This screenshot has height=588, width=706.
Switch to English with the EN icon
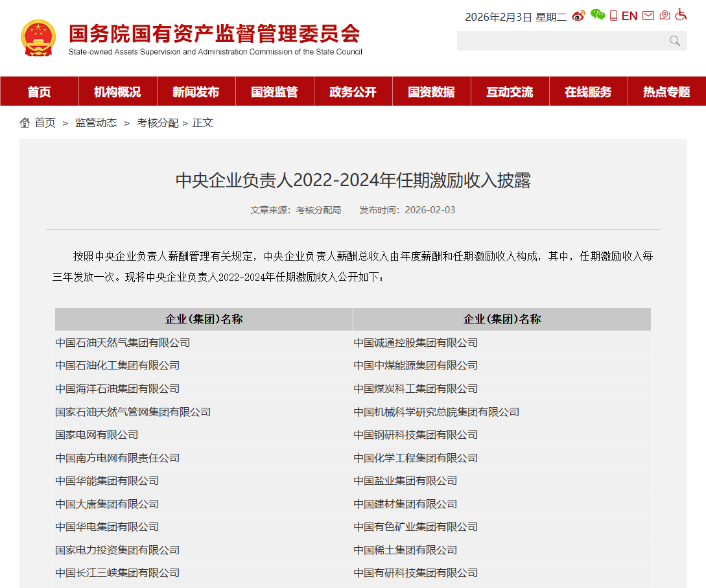pyautogui.click(x=630, y=16)
